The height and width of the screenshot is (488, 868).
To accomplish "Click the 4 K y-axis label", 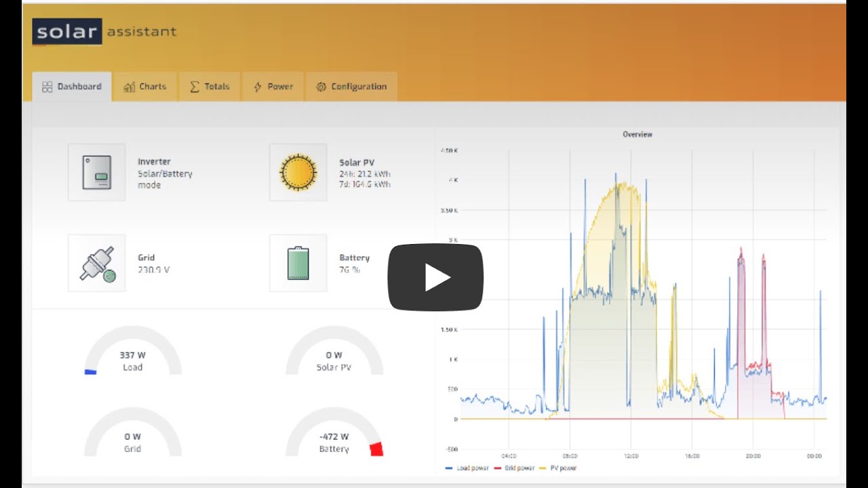I will point(454,180).
